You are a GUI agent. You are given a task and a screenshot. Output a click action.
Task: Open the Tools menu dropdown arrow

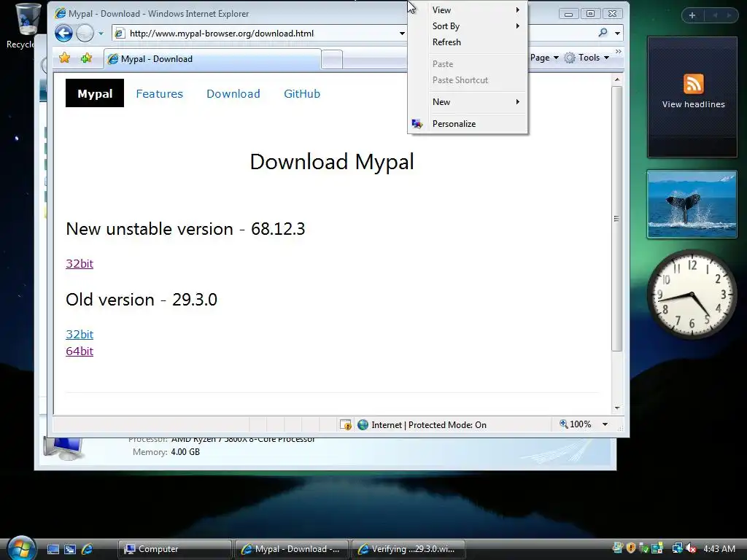[606, 58]
